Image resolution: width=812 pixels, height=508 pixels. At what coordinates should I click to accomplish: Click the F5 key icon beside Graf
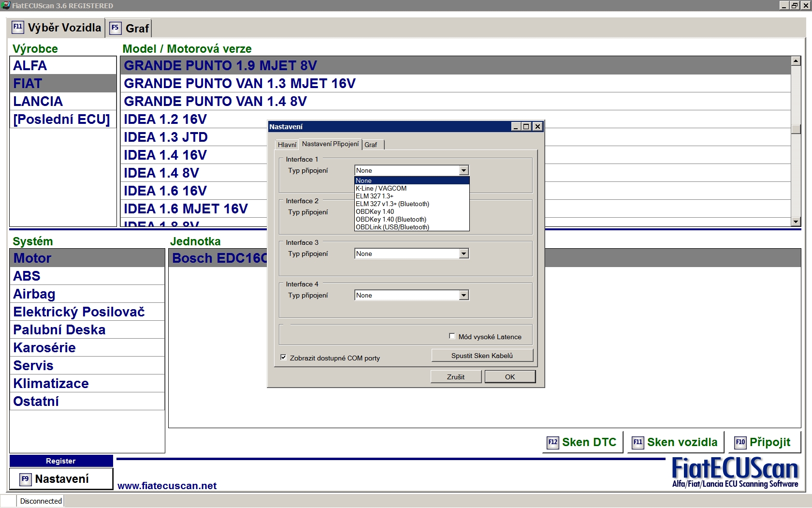115,28
